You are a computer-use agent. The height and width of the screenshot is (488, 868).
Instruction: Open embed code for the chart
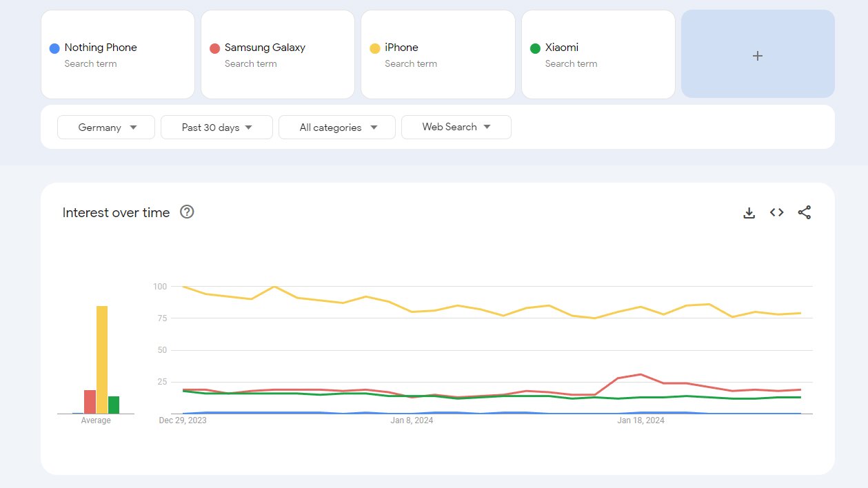point(776,213)
